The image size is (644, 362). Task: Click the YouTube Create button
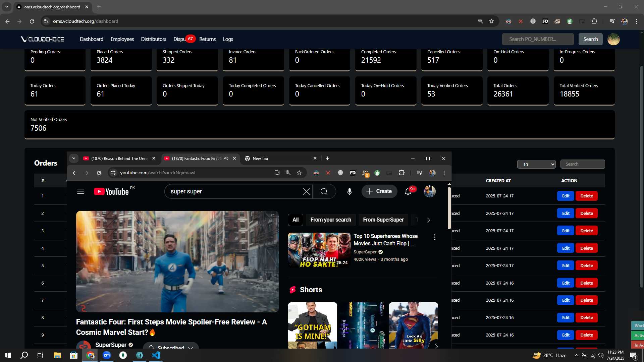(x=379, y=191)
